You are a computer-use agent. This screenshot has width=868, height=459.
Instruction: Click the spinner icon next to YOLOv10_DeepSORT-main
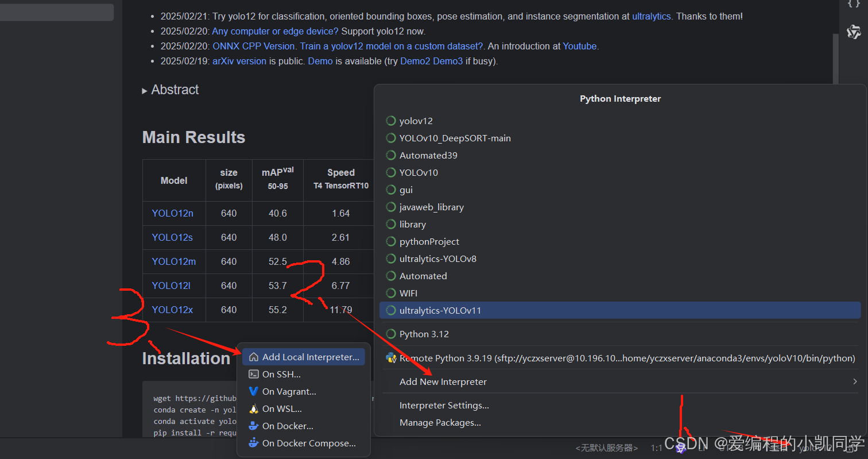tap(391, 138)
